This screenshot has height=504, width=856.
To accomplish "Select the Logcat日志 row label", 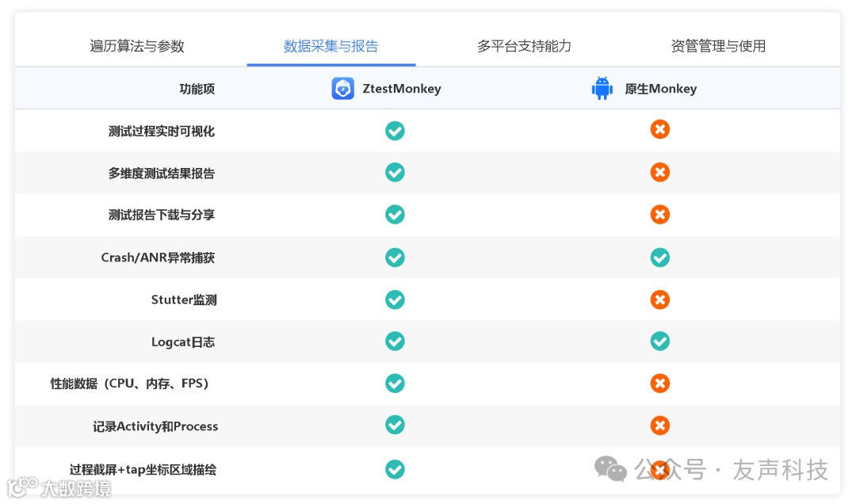I will (183, 342).
